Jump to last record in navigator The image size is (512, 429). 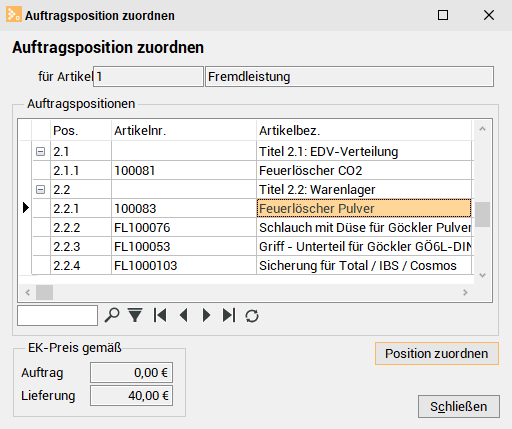tap(229, 315)
